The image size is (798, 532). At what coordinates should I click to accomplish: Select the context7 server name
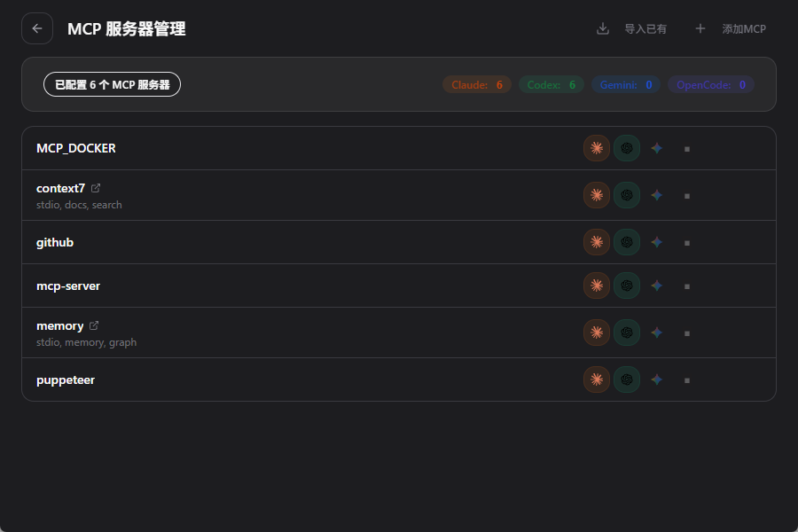pyautogui.click(x=60, y=188)
